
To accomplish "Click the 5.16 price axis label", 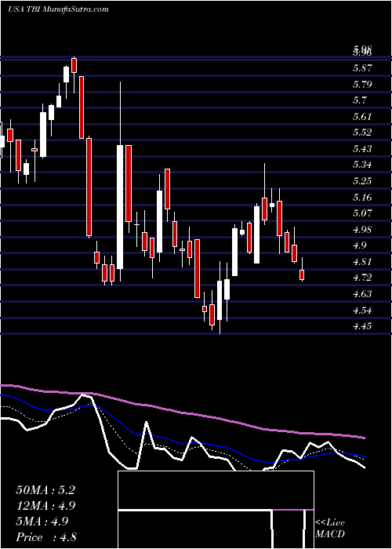I will click(362, 197).
